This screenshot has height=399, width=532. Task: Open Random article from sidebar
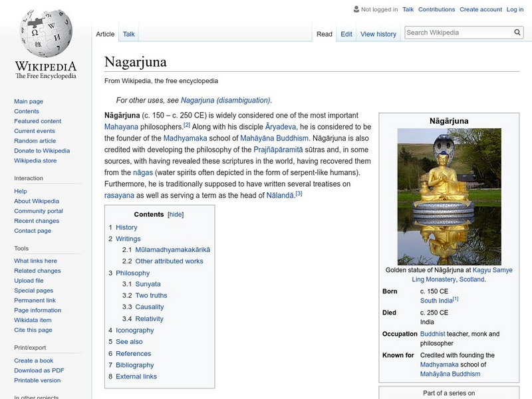[x=35, y=141]
